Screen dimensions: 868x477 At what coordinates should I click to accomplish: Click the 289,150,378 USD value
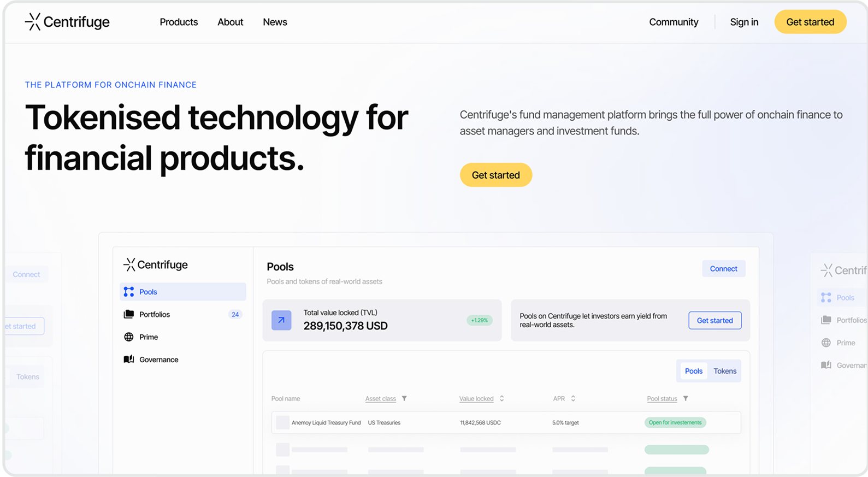pyautogui.click(x=345, y=326)
